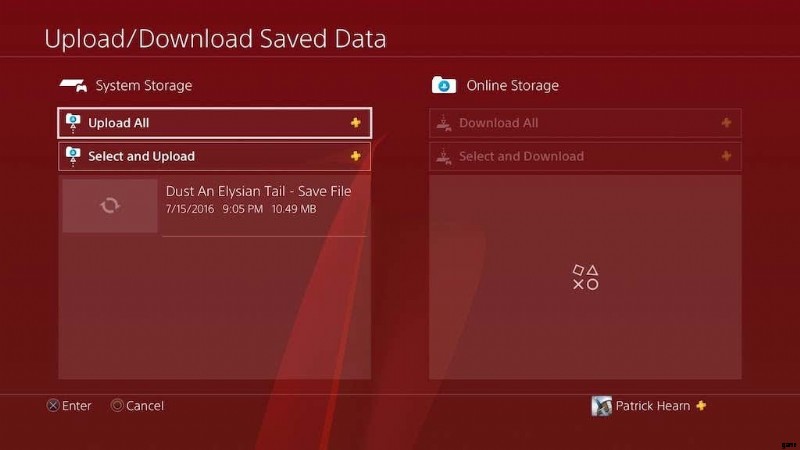Click the Online Storage cloud folder icon
This screenshot has height=450, width=800.
coord(444,85)
